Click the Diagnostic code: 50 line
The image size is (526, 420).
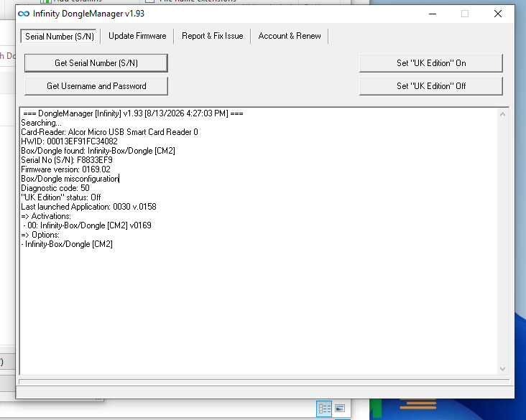click(x=55, y=188)
